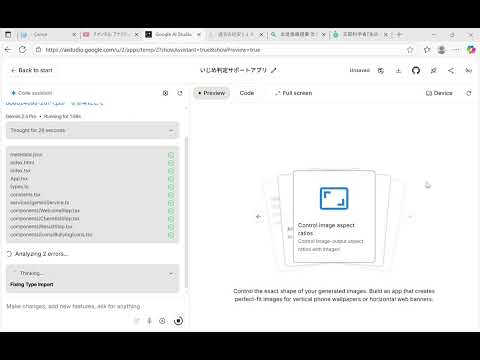Open a new browser tab with plus

(x=399, y=34)
